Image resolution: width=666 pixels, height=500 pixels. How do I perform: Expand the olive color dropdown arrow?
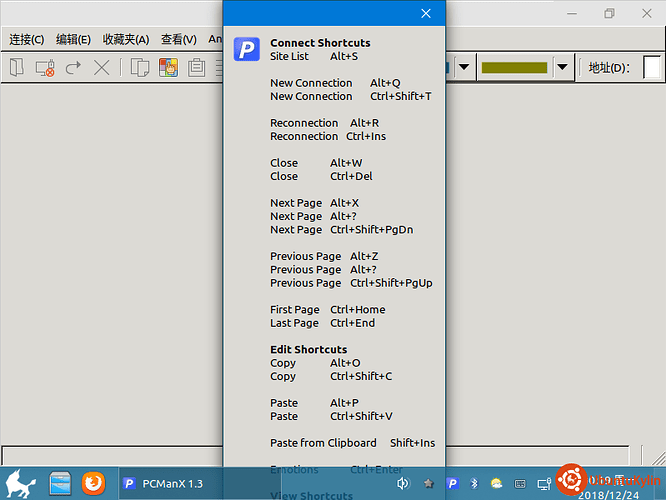click(562, 67)
